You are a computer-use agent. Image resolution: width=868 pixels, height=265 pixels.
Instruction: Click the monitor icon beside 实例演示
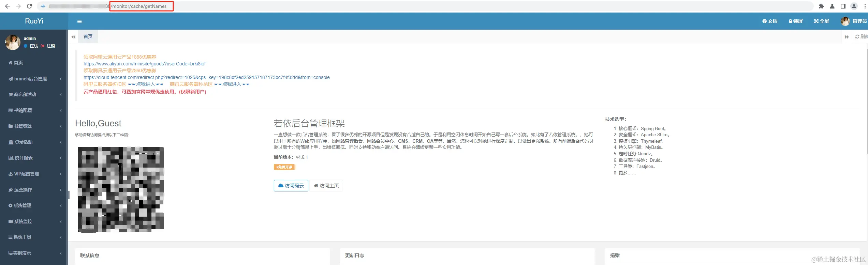click(x=11, y=253)
